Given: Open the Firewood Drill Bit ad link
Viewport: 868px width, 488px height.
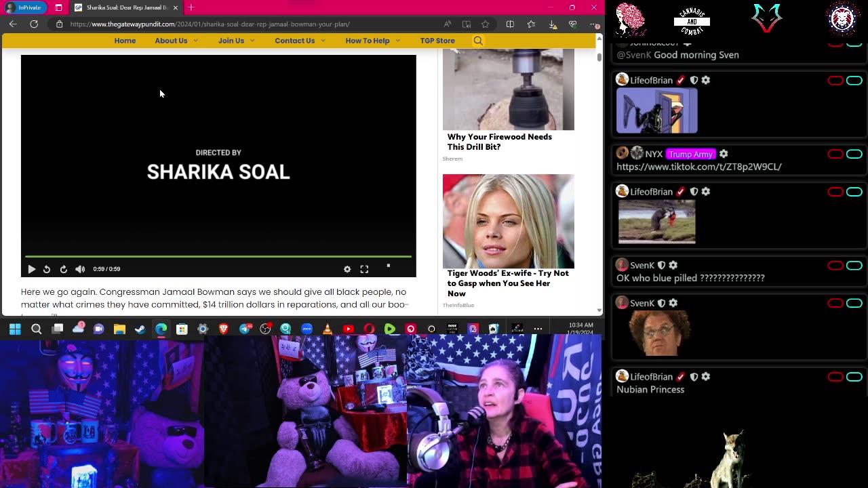Looking at the screenshot, I should pos(500,142).
